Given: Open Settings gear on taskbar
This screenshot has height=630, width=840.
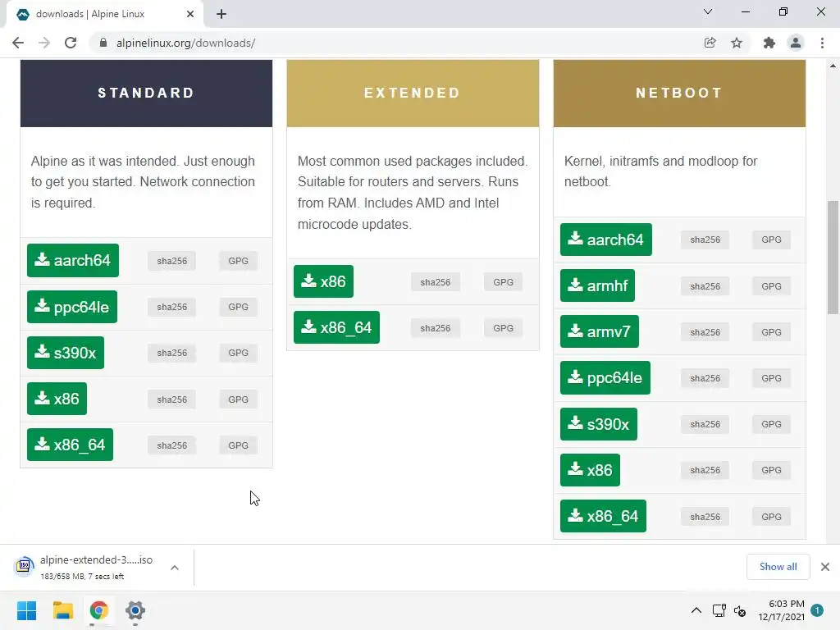Looking at the screenshot, I should pos(135,610).
